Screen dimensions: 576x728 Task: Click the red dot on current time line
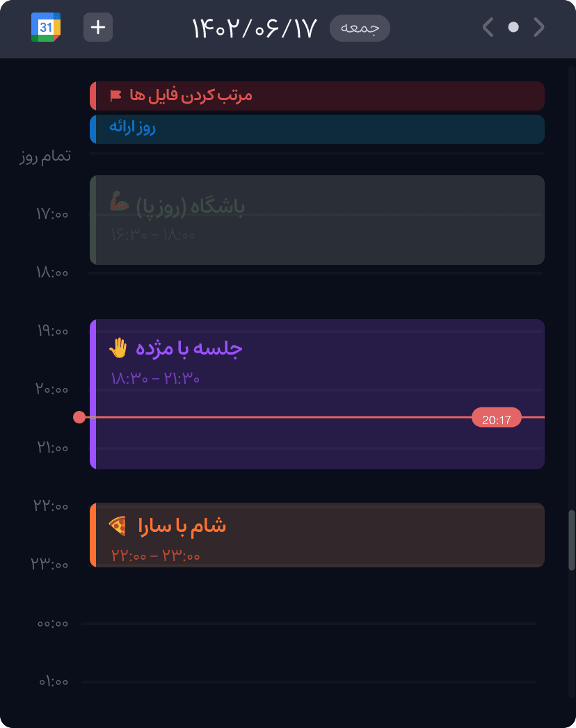79,417
